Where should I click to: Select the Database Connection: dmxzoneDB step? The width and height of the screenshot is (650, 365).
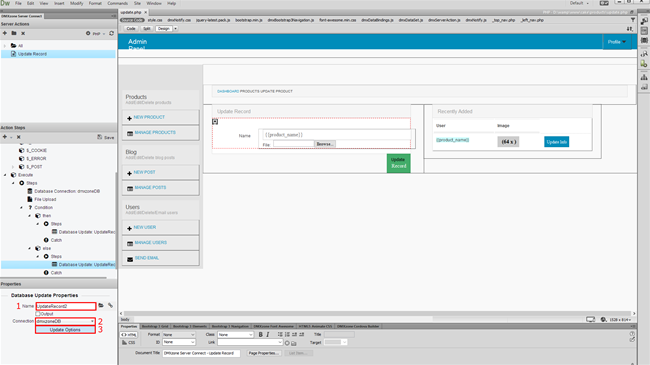[x=67, y=191]
